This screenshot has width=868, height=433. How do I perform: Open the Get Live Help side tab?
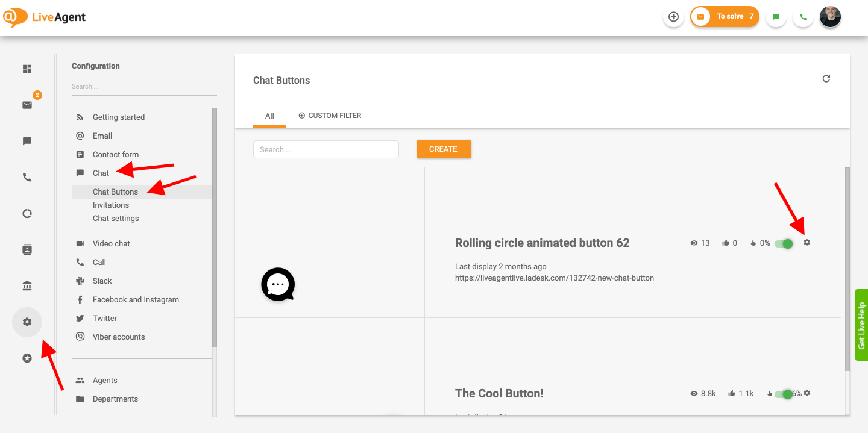pyautogui.click(x=861, y=325)
